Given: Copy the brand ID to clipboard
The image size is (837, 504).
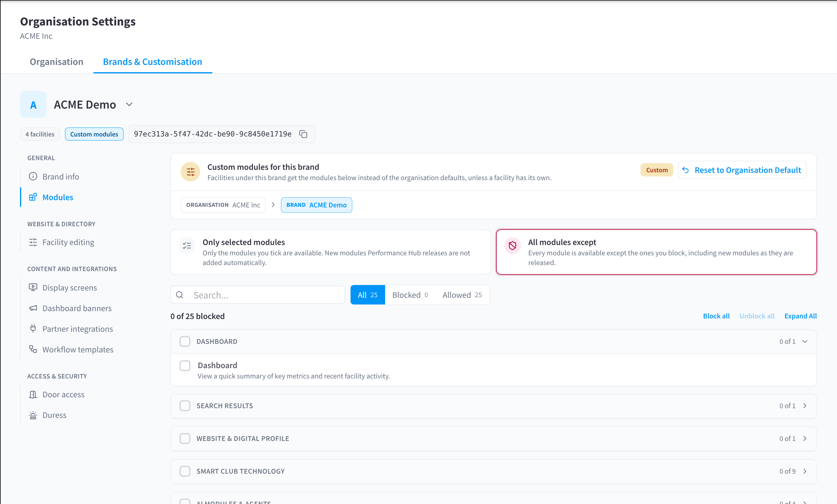Looking at the screenshot, I should click(x=303, y=134).
